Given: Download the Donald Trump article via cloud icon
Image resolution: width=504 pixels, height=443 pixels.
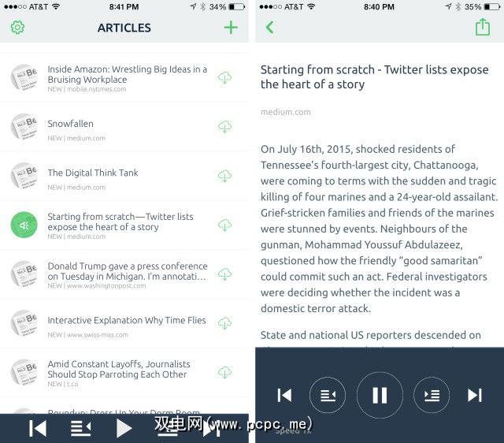Looking at the screenshot, I should coord(224,274).
